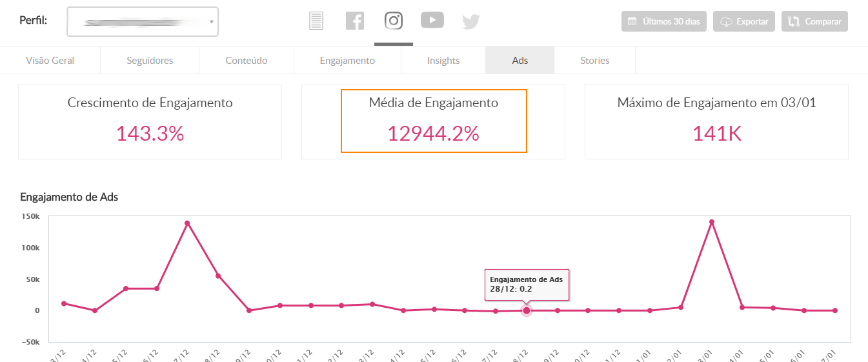The height and width of the screenshot is (362, 868).
Task: Select the Insights tab
Action: [443, 60]
